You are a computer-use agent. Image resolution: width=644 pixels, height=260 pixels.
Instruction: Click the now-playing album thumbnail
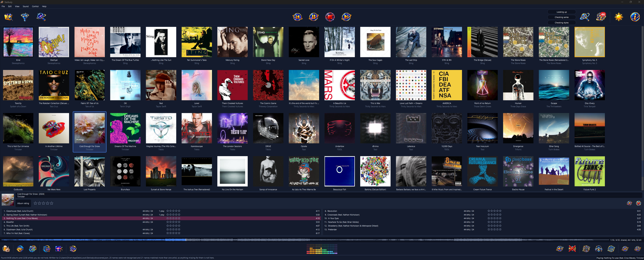tap(8, 200)
